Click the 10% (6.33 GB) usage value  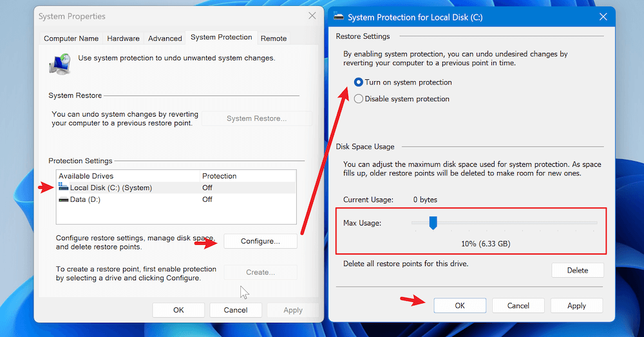[x=486, y=244]
